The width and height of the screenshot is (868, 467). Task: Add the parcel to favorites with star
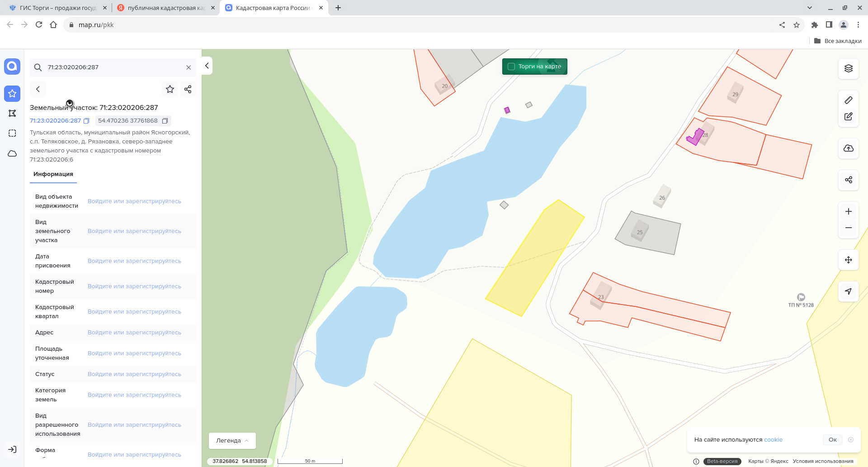click(x=170, y=89)
